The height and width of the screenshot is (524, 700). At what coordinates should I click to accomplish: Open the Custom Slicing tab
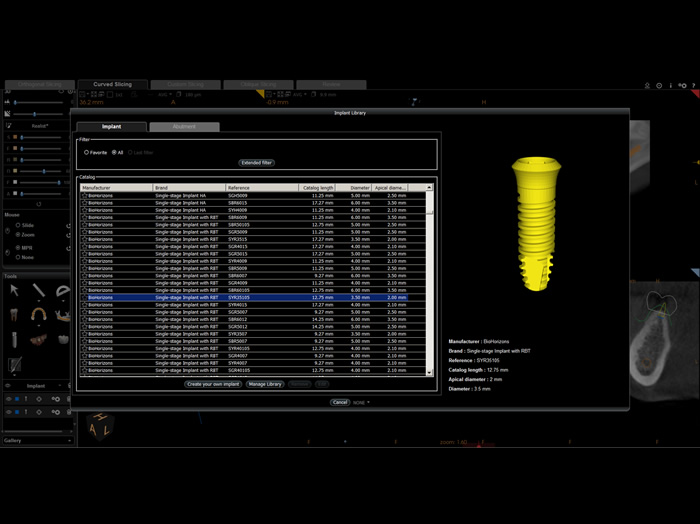point(185,84)
